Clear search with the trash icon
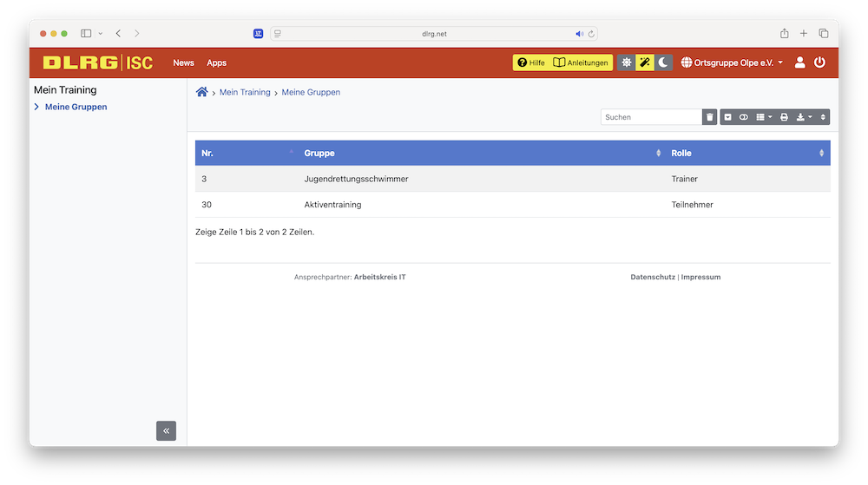This screenshot has height=485, width=868. click(710, 117)
